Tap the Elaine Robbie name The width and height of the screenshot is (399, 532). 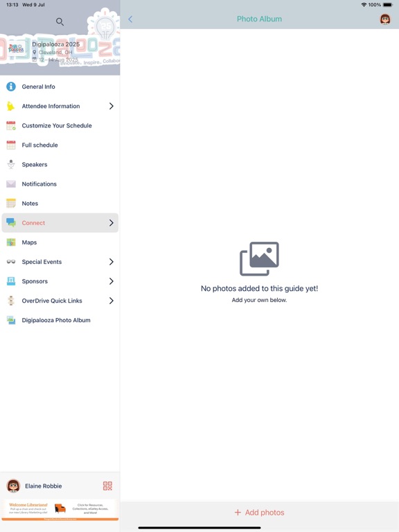44,486
